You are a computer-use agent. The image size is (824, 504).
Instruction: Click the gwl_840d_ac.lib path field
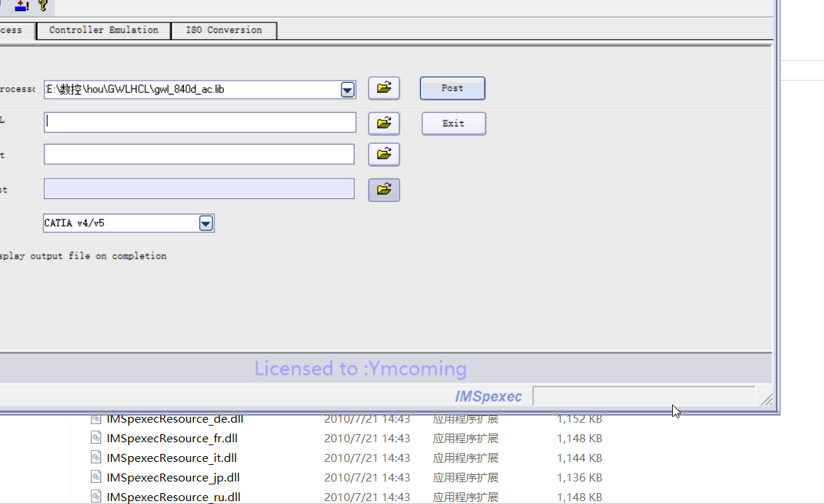[x=190, y=89]
